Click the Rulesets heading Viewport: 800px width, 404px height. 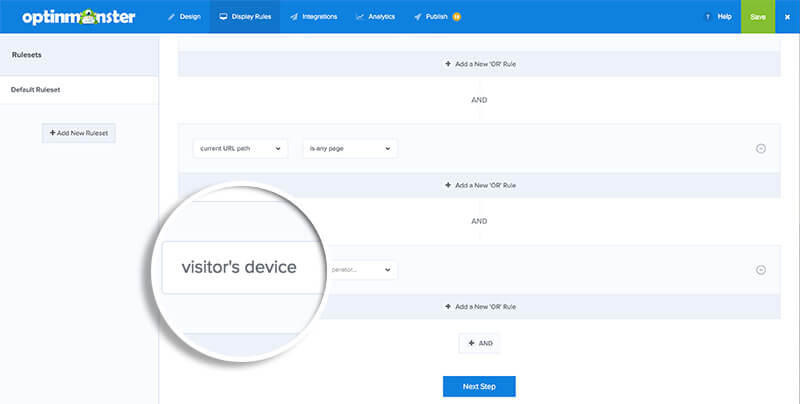pyautogui.click(x=27, y=55)
